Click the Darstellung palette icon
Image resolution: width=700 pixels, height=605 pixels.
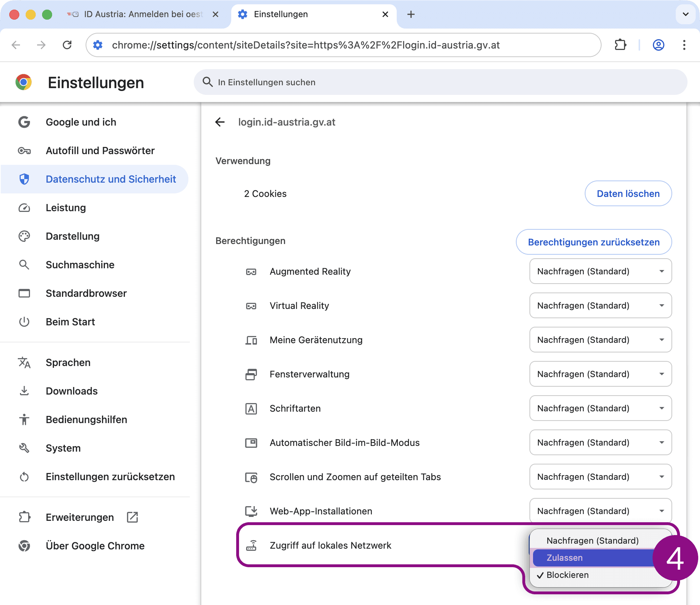coord(24,236)
